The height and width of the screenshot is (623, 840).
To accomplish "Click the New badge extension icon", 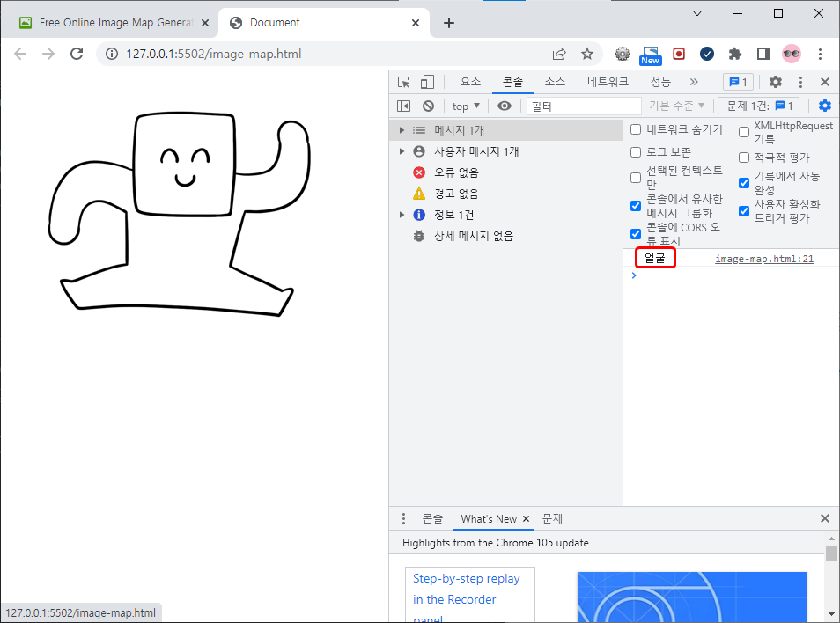I will (x=651, y=55).
